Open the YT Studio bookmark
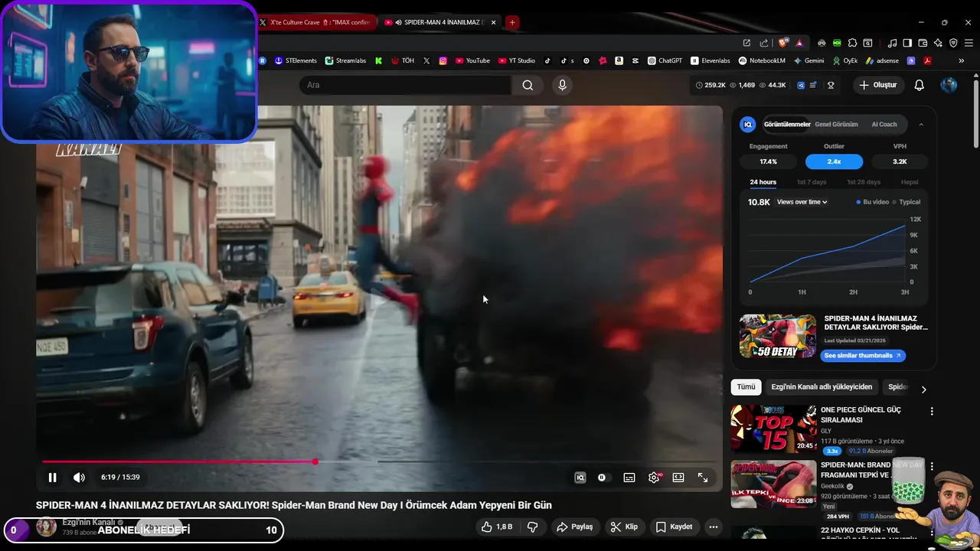 [517, 60]
